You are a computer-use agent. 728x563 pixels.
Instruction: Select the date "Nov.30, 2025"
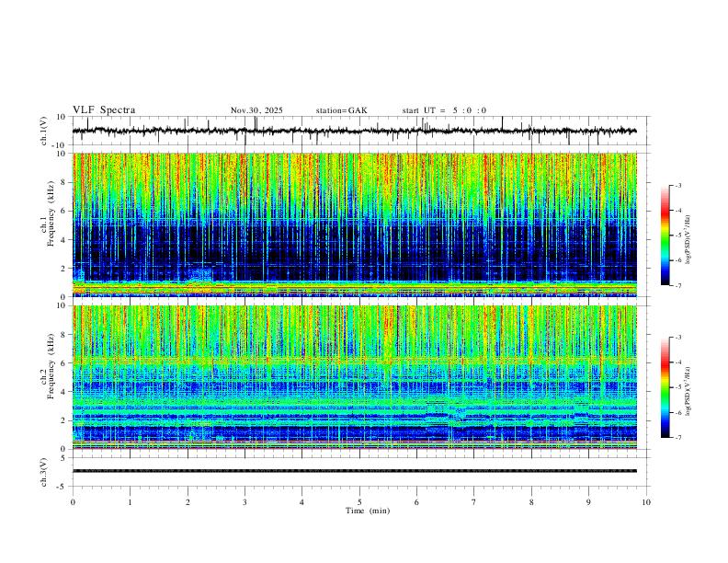pyautogui.click(x=256, y=110)
